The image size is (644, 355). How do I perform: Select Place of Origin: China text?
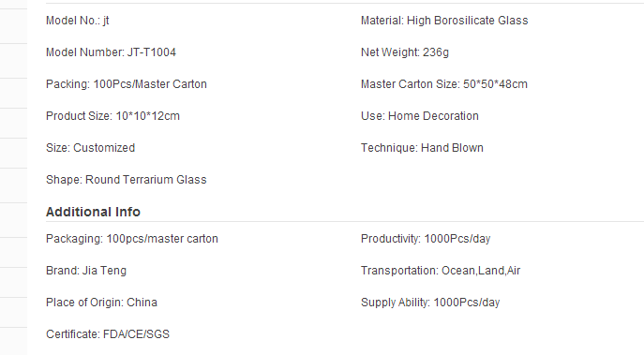point(101,303)
